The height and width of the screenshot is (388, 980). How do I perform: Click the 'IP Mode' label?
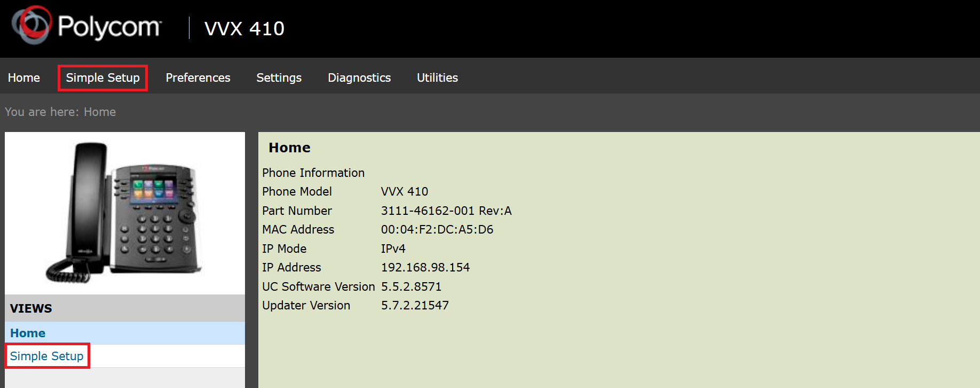point(284,249)
